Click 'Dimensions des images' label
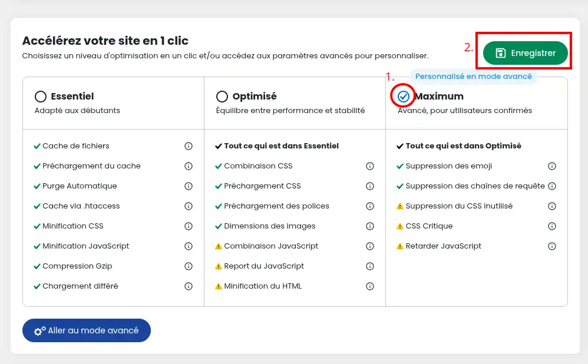This screenshot has height=364, width=588. (270, 226)
